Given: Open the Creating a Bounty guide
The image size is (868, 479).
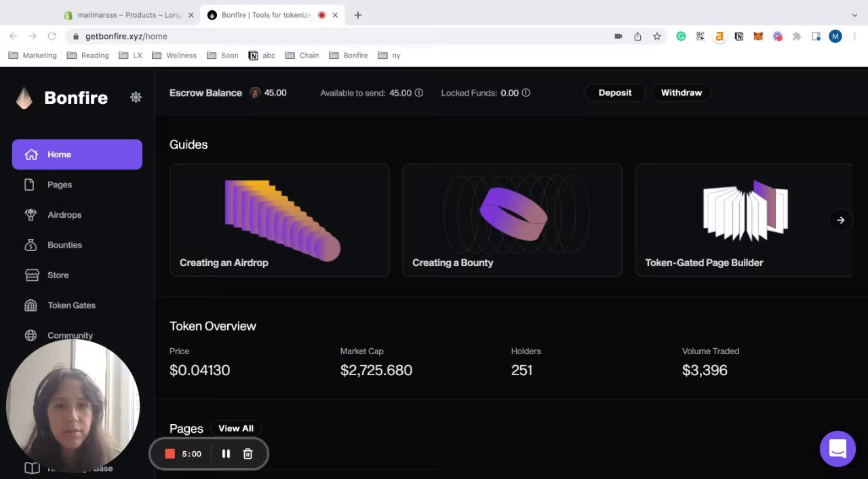Looking at the screenshot, I should coord(512,220).
